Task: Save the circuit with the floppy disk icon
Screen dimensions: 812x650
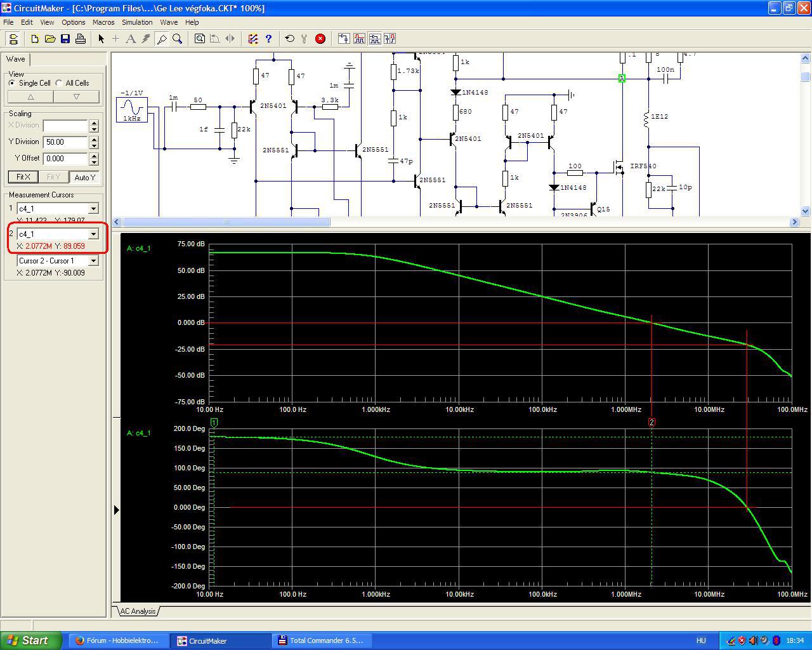Action: pos(65,39)
